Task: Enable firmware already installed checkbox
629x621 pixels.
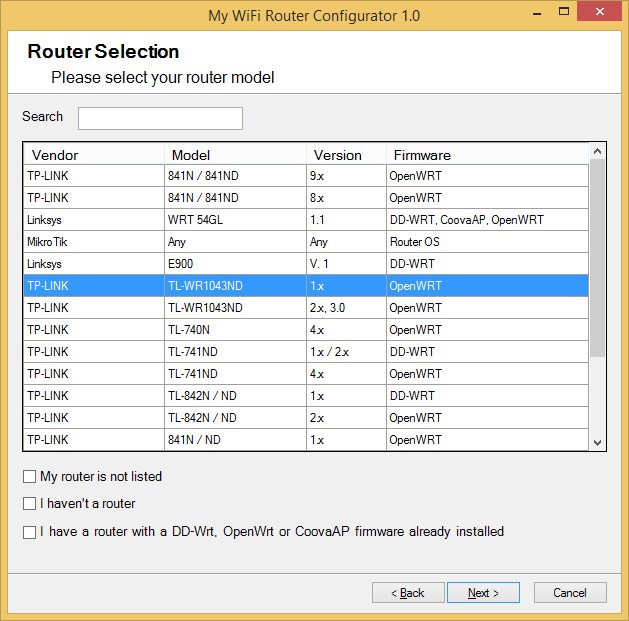Action: (x=29, y=532)
